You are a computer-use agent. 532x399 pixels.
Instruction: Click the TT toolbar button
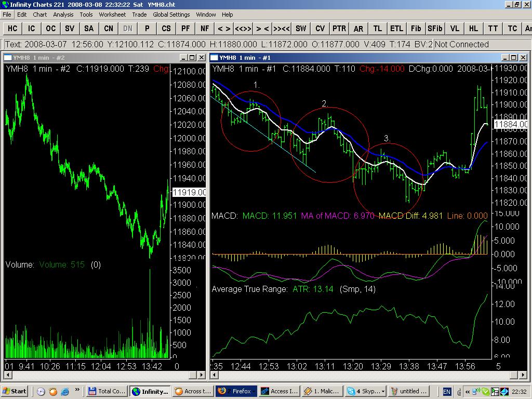point(493,29)
